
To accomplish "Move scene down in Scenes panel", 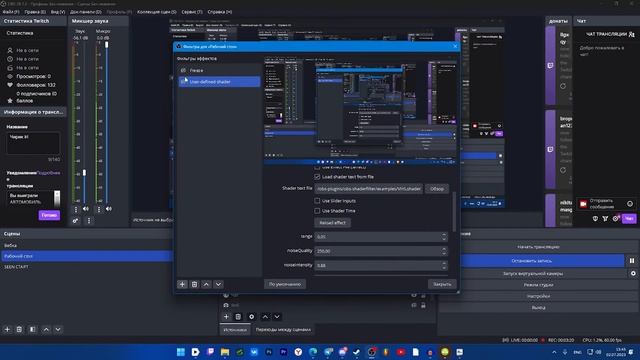I will [58, 329].
